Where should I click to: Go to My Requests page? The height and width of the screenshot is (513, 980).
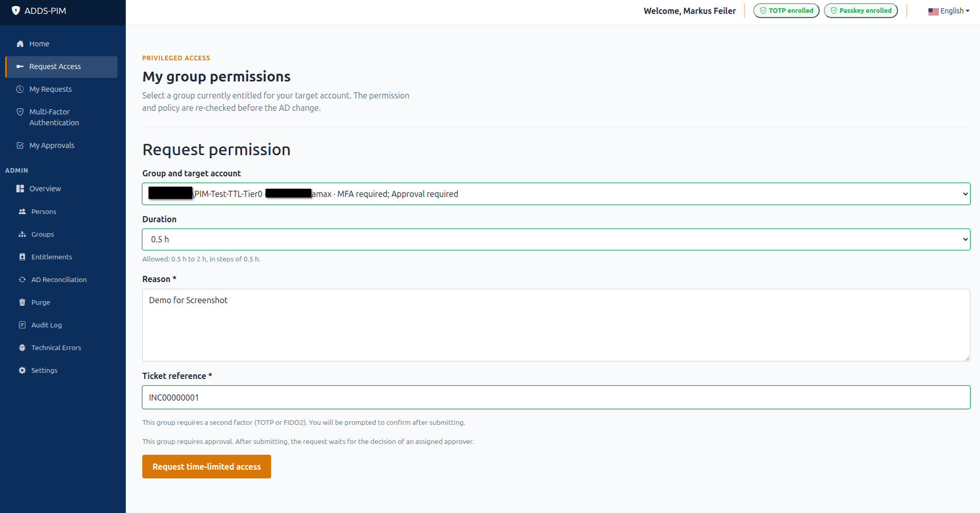[x=61, y=89]
